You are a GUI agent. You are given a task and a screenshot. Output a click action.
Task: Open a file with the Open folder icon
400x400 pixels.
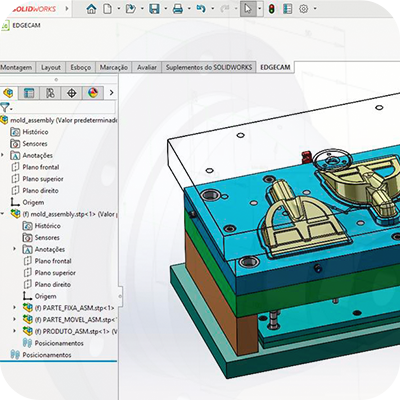coord(131,9)
